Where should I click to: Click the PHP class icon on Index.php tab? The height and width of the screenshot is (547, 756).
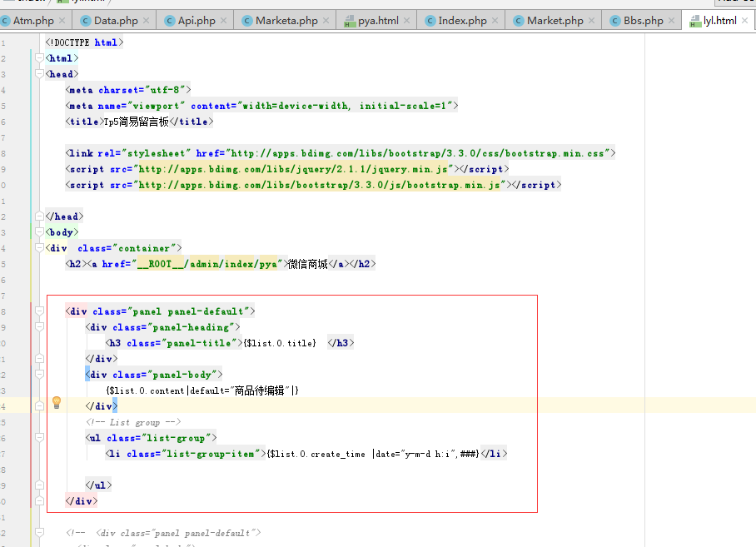[x=430, y=21]
